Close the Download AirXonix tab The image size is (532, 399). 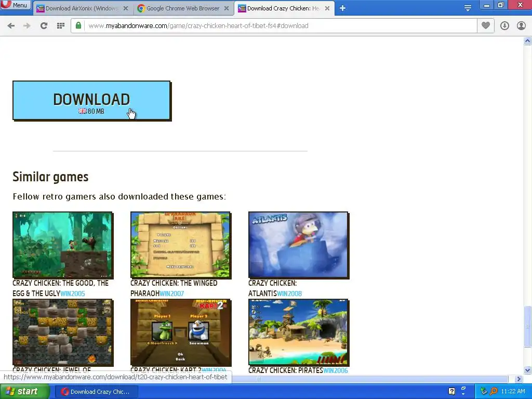click(x=126, y=8)
